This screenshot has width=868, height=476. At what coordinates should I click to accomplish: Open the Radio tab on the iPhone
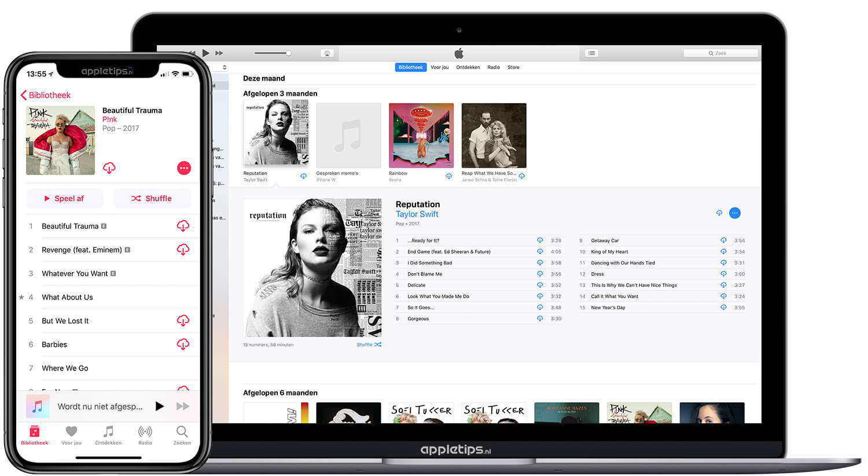[145, 435]
